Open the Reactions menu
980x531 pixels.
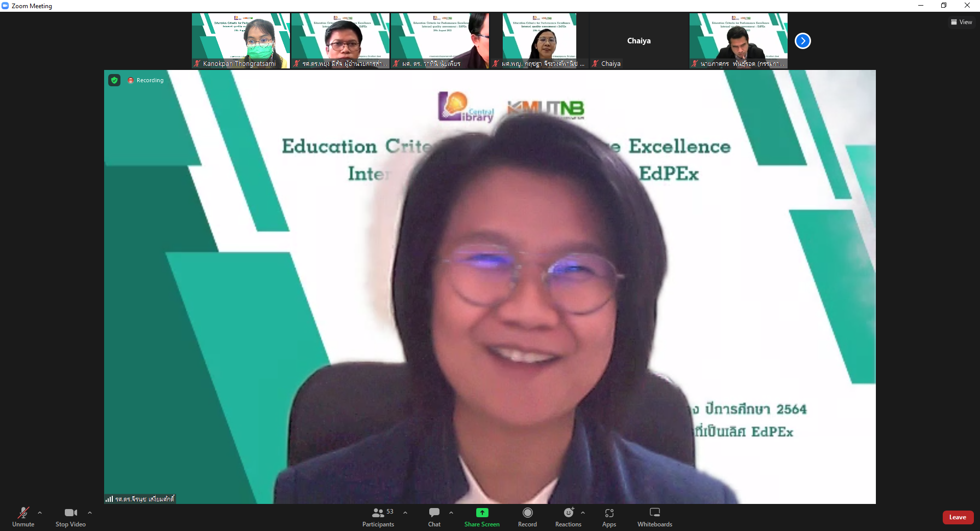(568, 516)
